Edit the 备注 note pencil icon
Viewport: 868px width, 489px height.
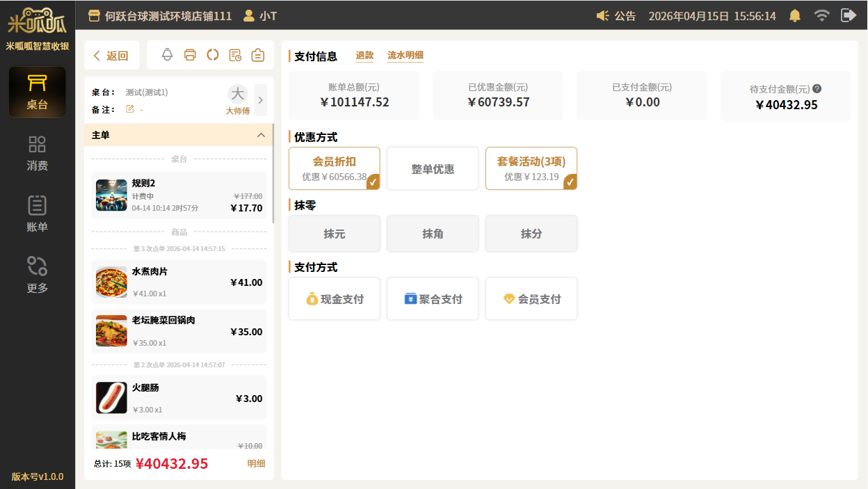(x=129, y=109)
